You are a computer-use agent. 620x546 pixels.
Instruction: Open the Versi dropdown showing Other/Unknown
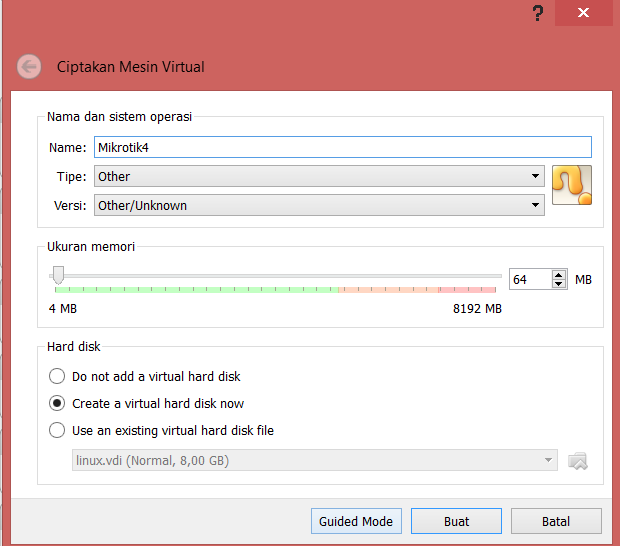319,205
